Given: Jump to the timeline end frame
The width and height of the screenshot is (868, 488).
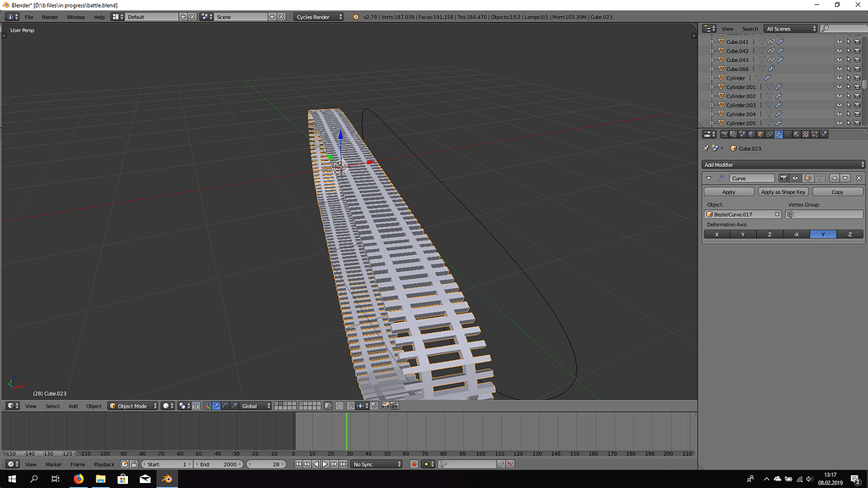Looking at the screenshot, I should 343,464.
